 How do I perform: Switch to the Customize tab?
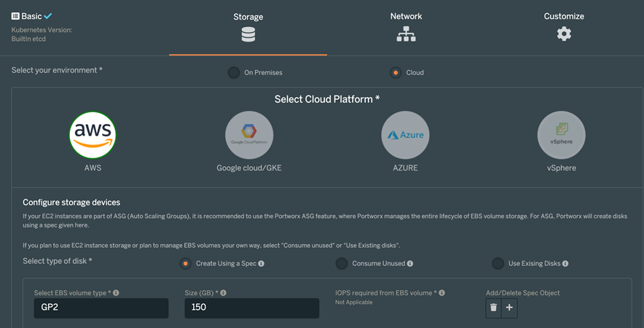tap(564, 28)
